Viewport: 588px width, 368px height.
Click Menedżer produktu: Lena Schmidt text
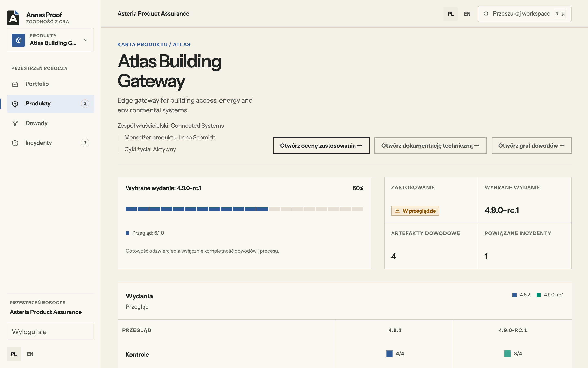coord(170,138)
